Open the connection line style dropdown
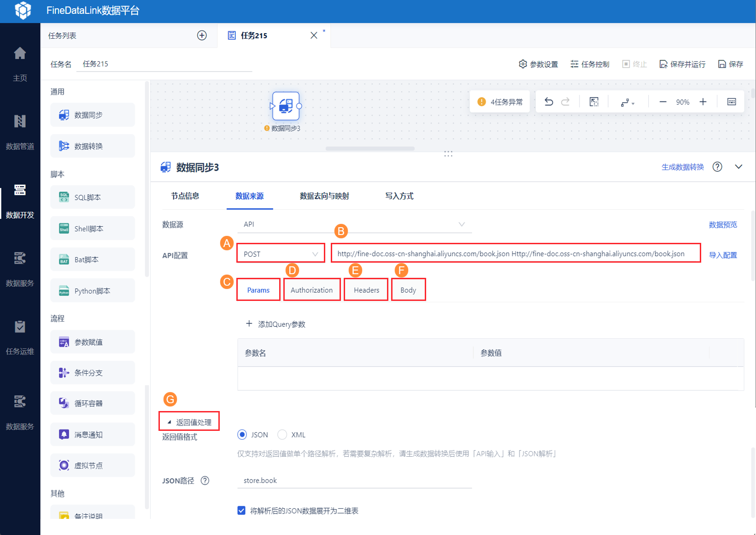 pyautogui.click(x=627, y=102)
